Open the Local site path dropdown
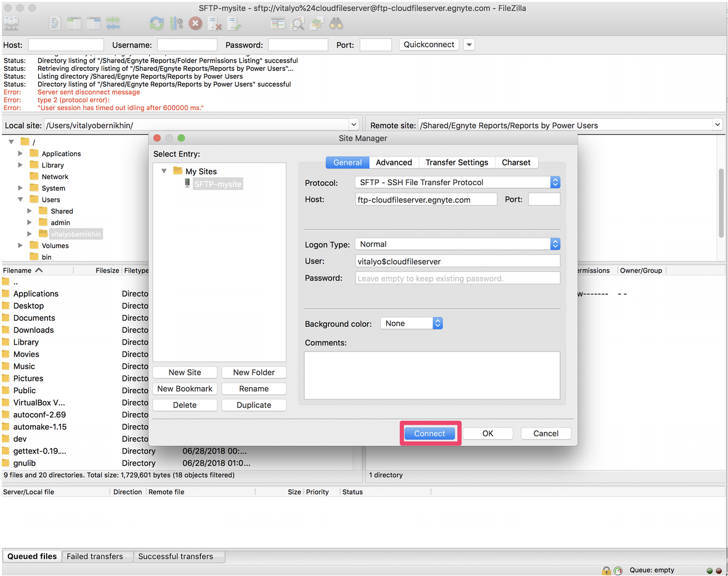This screenshot has width=728, height=576. pos(354,125)
